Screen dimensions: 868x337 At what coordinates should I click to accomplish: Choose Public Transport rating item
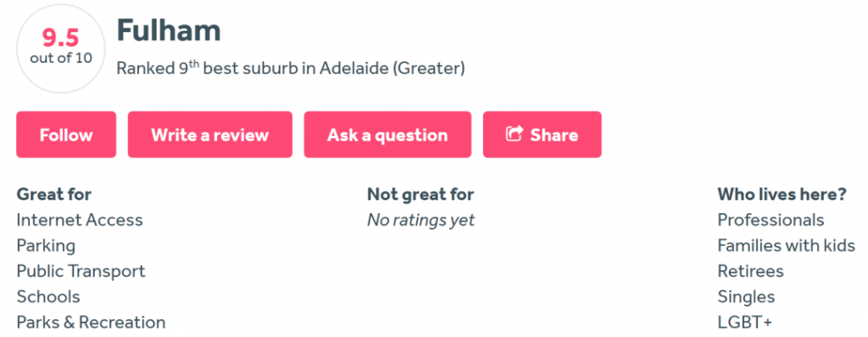coord(81,271)
